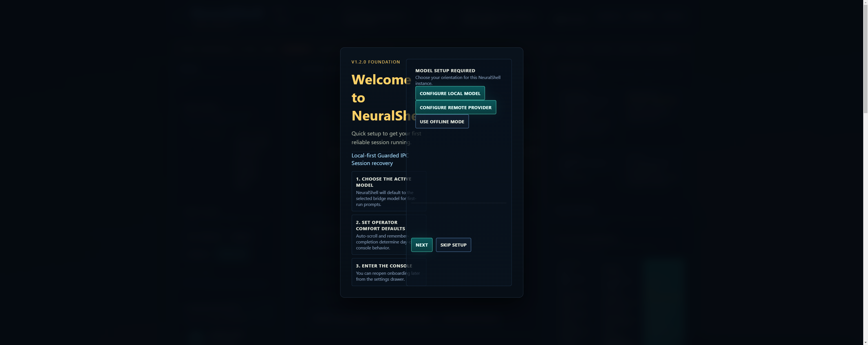Choose Configure Remote Provider
The width and height of the screenshot is (868, 345).
click(x=456, y=107)
